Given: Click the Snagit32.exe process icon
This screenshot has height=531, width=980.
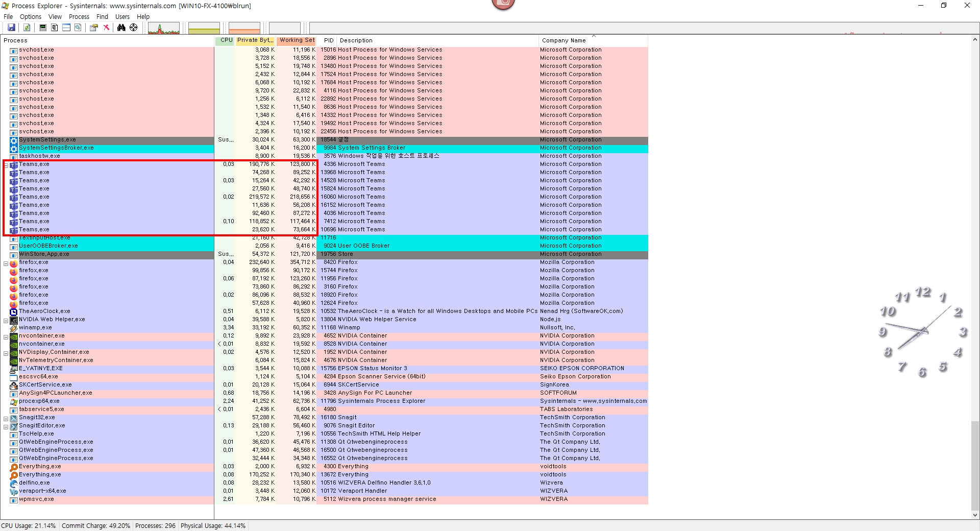Looking at the screenshot, I should (14, 418).
